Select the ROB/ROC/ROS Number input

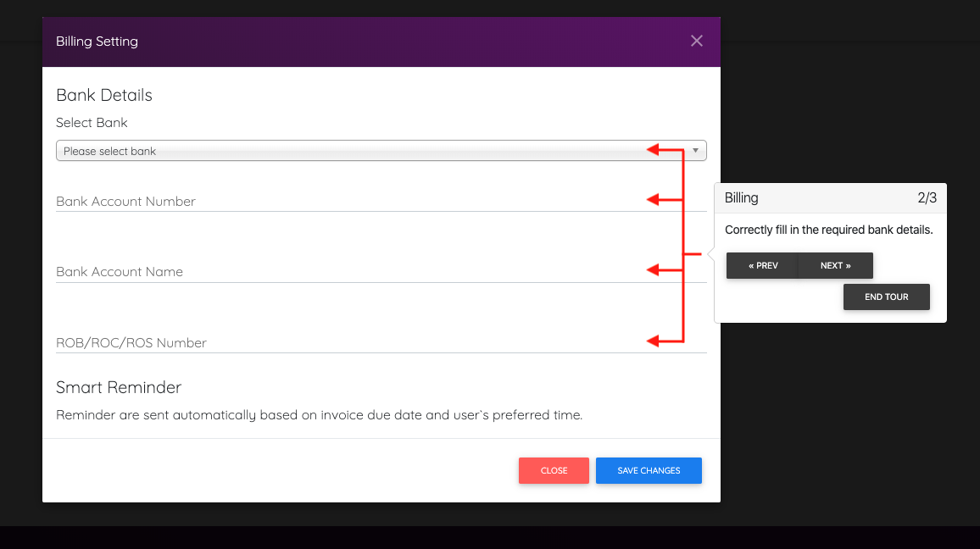coord(339,343)
